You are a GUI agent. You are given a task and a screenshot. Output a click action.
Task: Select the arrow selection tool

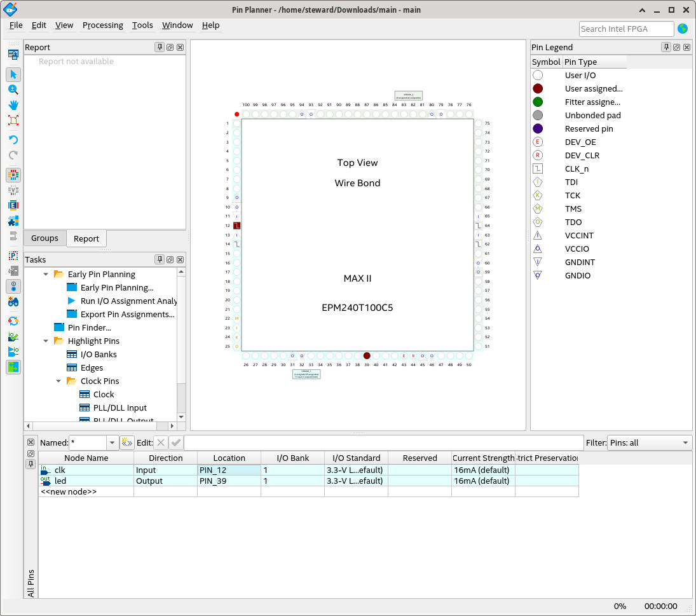[x=13, y=74]
